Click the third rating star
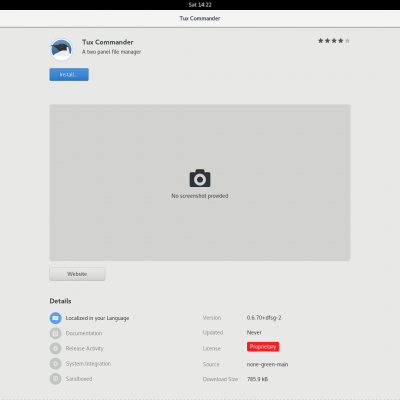The width and height of the screenshot is (400, 400). coord(334,41)
